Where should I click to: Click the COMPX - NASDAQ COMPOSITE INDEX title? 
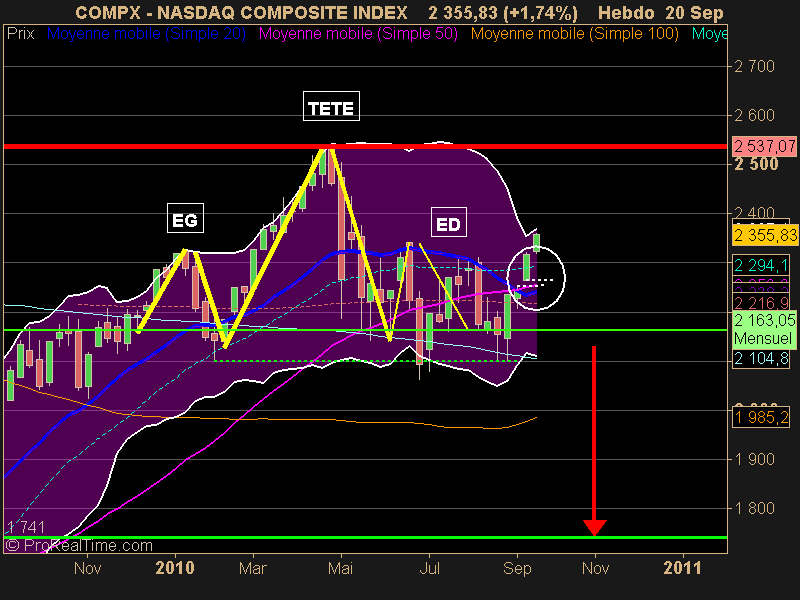(241, 12)
